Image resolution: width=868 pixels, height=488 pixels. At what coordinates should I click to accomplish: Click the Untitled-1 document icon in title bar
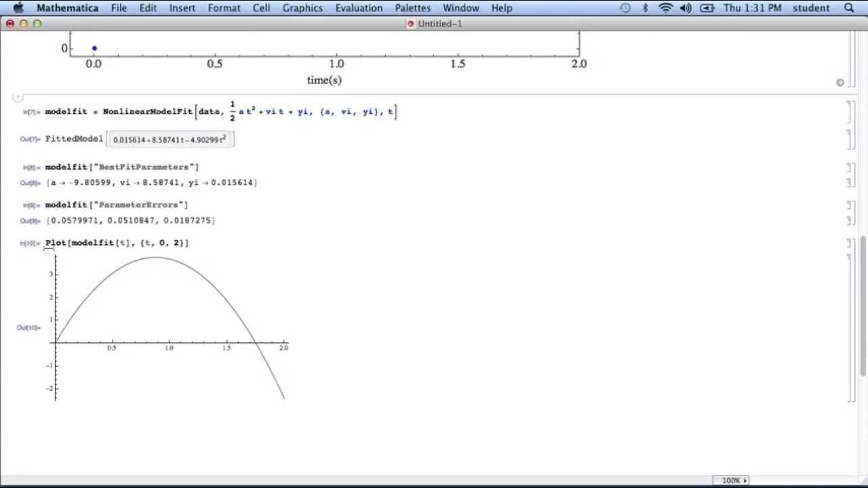(x=410, y=24)
